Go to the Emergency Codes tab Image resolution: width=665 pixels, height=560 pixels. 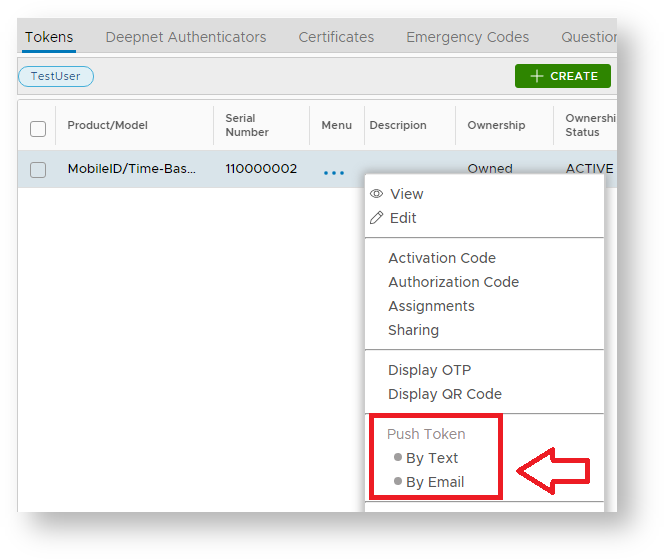[x=467, y=37]
